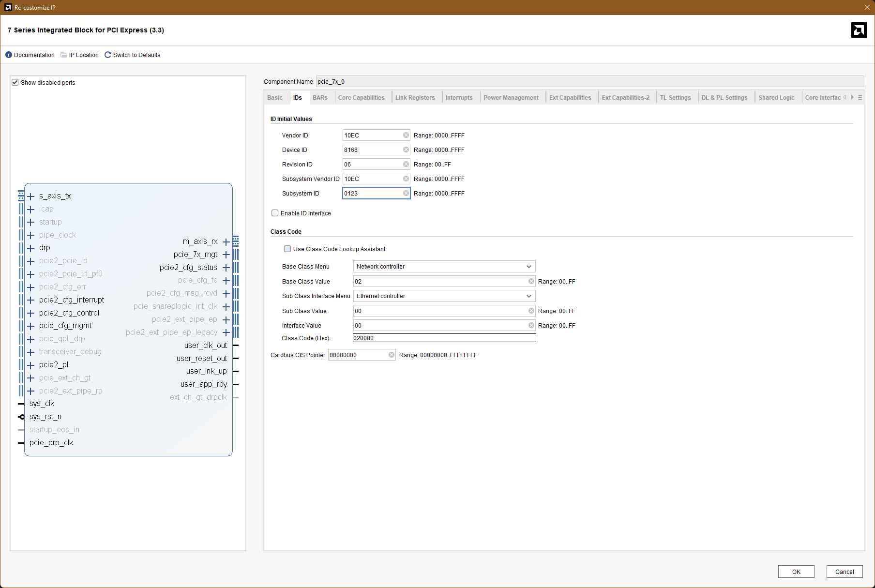This screenshot has width=875, height=588.
Task: Open the tab list menu icon
Action: point(860,98)
